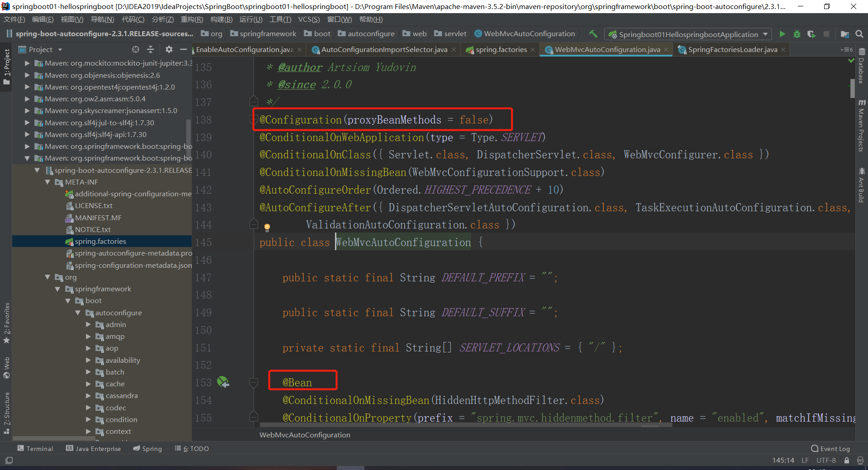Screen dimensions: 868x470
Task: Expand the batch package node
Action: 89,372
